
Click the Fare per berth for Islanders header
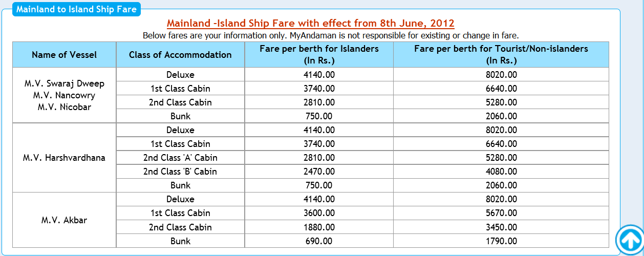coord(319,55)
